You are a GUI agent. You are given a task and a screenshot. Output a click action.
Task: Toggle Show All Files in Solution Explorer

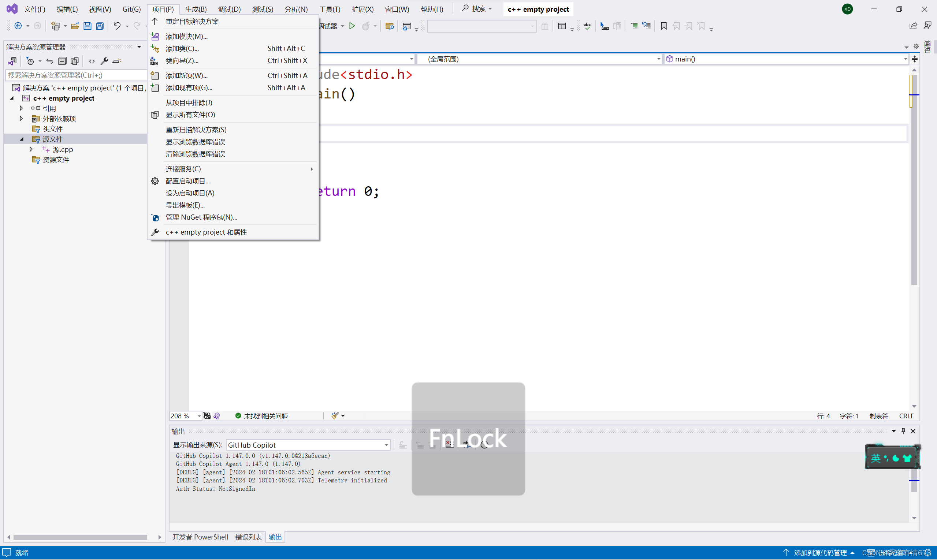(75, 61)
